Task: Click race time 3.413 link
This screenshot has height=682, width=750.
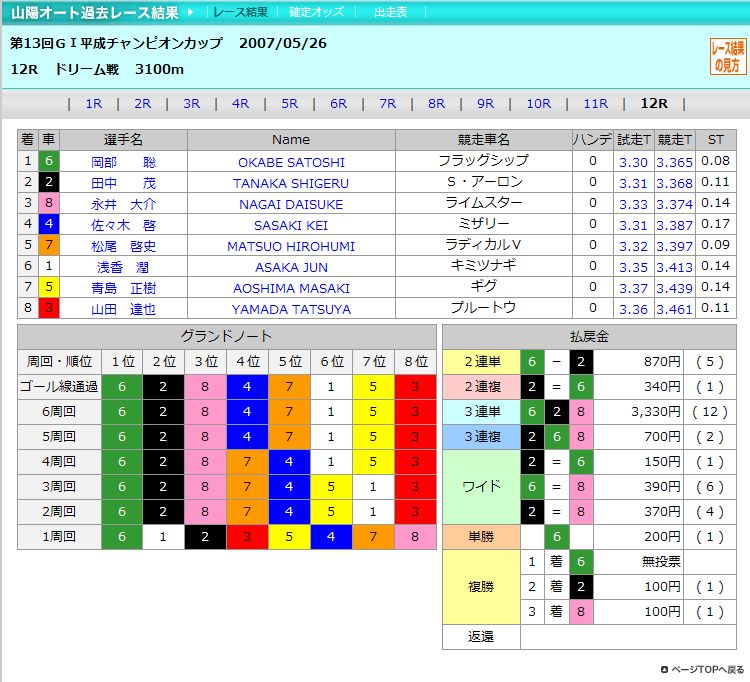Action: (674, 268)
